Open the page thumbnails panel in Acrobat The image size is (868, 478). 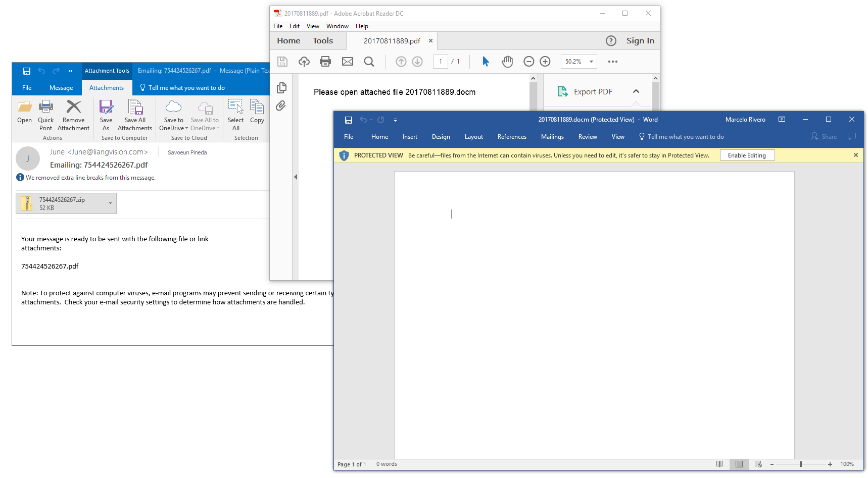[x=281, y=87]
